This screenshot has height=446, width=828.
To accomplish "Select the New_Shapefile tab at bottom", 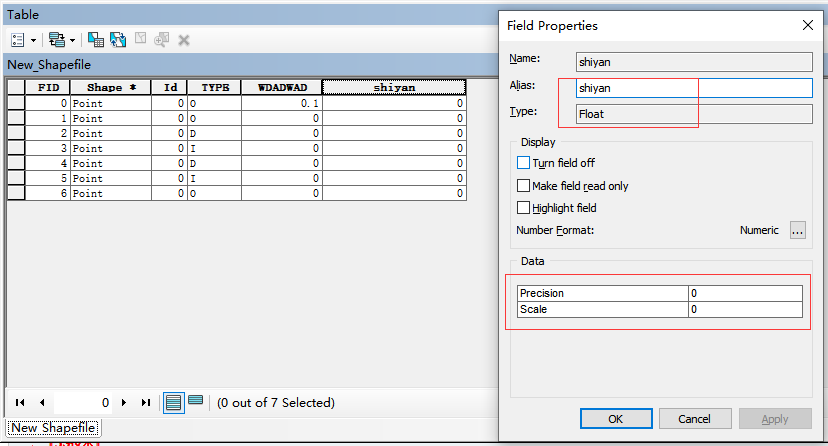I will 52,428.
